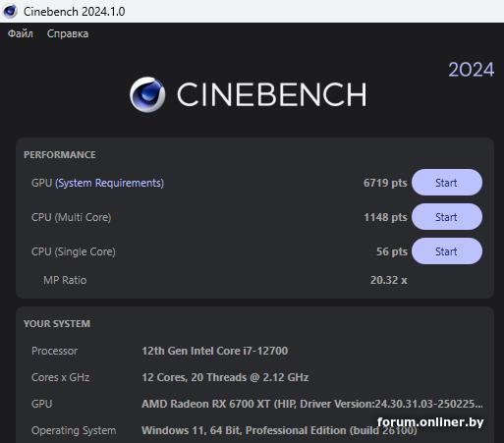Click the Single Core score 56 pts
Viewport: 504px width, 443px height.
tap(392, 251)
